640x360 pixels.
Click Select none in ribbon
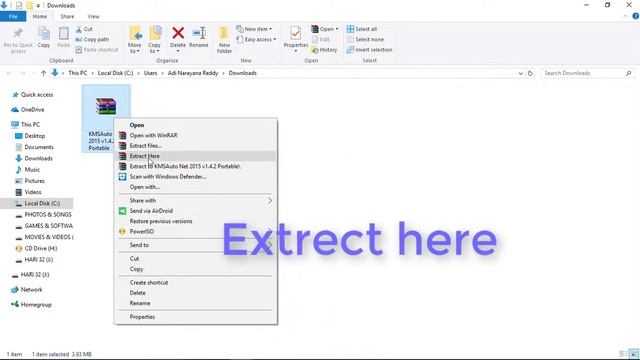coord(365,40)
